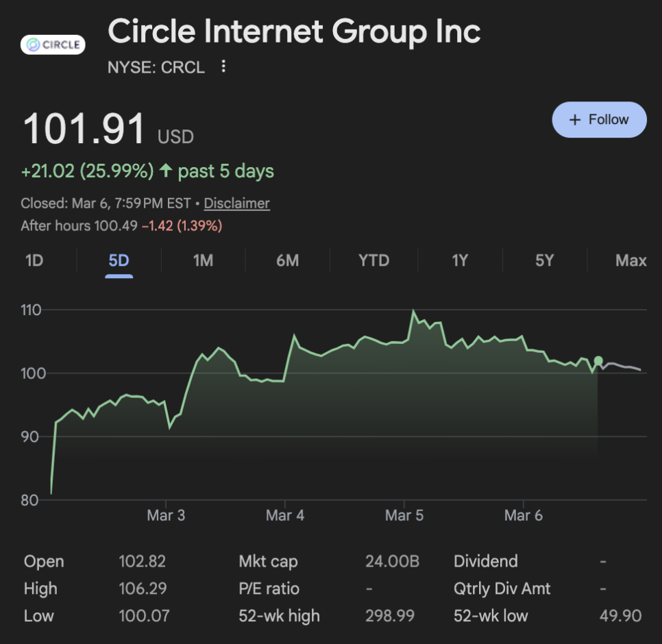View the YTD chart range

tap(373, 260)
